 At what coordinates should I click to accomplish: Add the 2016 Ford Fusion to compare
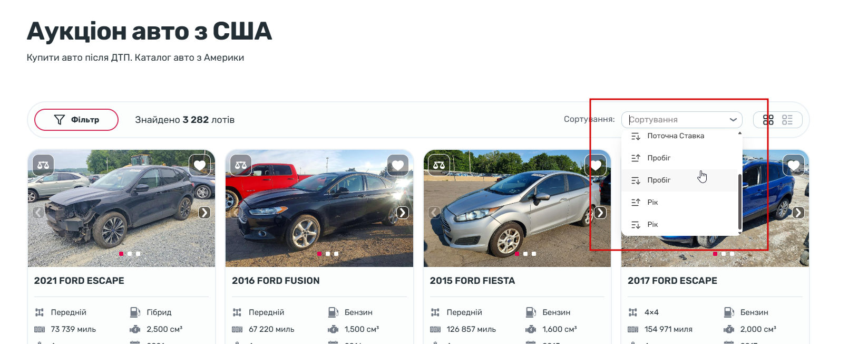coord(241,165)
